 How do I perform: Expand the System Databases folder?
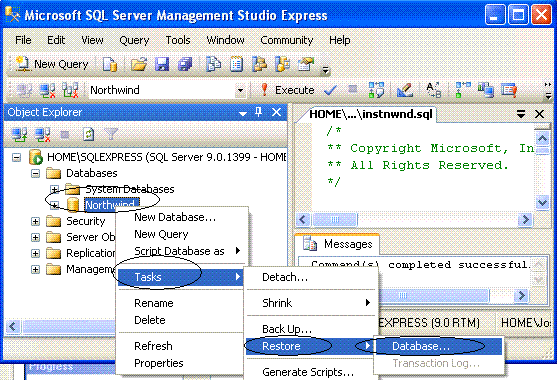54,189
